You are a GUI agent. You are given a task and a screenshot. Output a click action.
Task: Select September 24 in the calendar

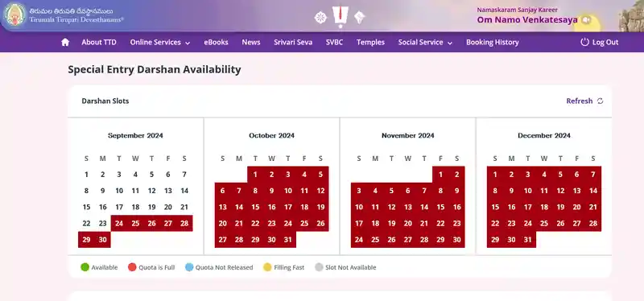[x=119, y=224]
